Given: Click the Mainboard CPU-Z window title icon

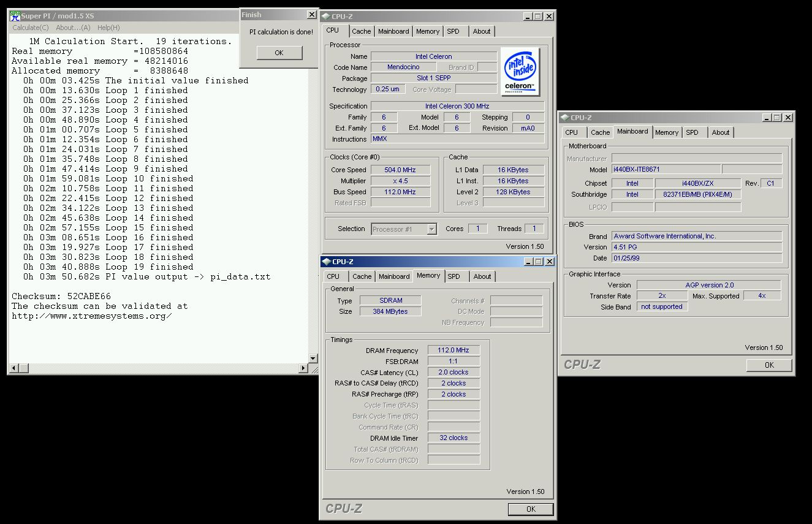Looking at the screenshot, I should click(565, 118).
